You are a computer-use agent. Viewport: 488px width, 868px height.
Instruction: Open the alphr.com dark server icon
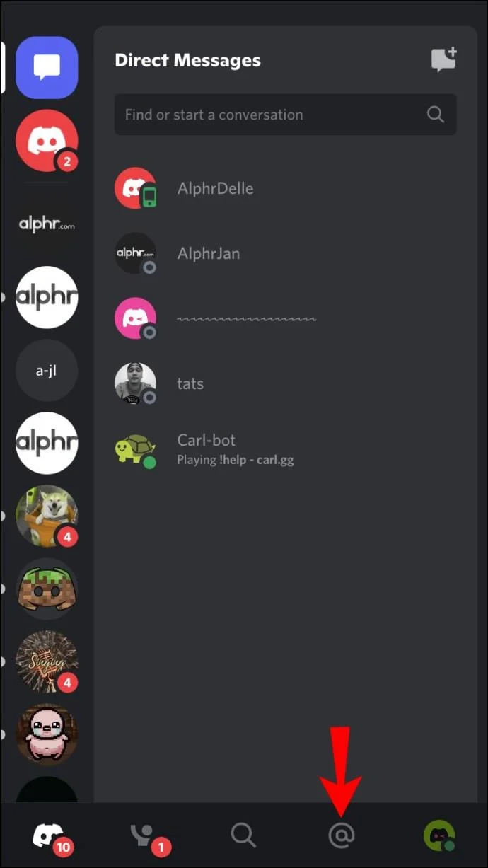(x=47, y=225)
